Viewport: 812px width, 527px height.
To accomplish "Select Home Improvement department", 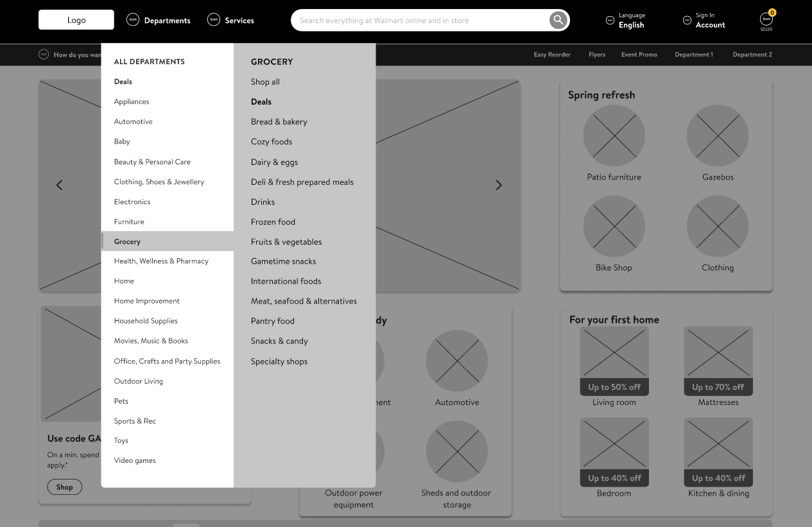I will [147, 300].
